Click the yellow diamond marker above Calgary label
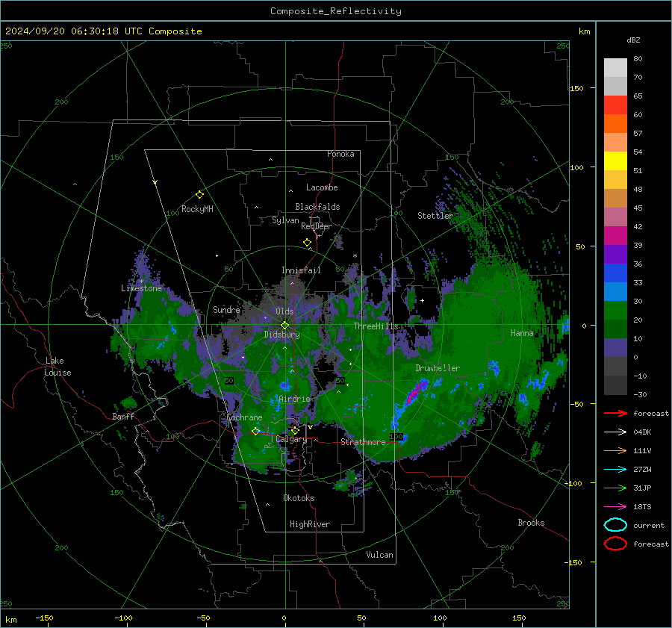 tap(295, 430)
